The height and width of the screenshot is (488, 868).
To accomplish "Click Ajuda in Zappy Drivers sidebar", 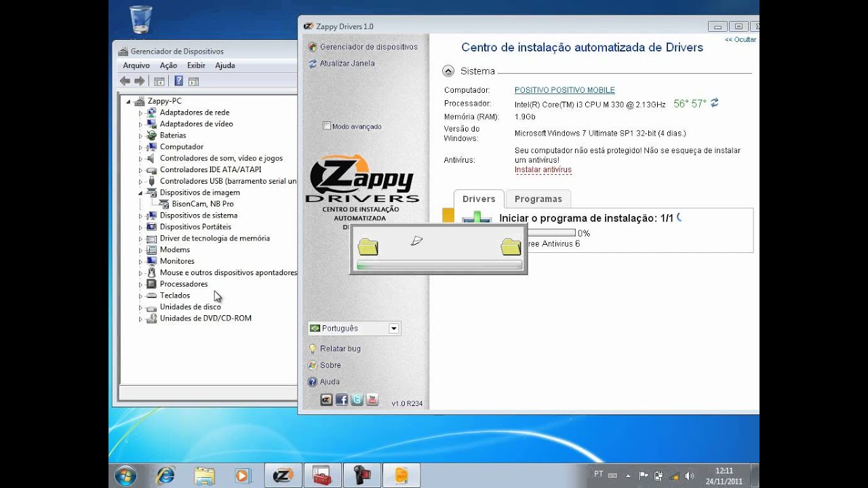I will click(x=330, y=382).
